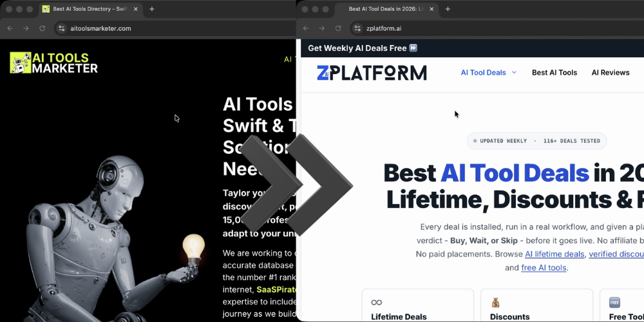Image resolution: width=644 pixels, height=322 pixels.
Task: Reload the zplatform.ai page
Action: (338, 28)
